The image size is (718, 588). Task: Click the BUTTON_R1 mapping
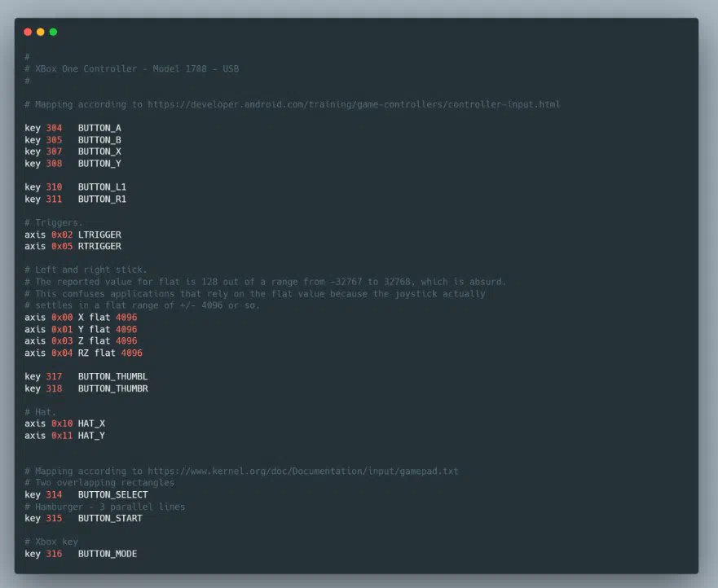point(102,199)
